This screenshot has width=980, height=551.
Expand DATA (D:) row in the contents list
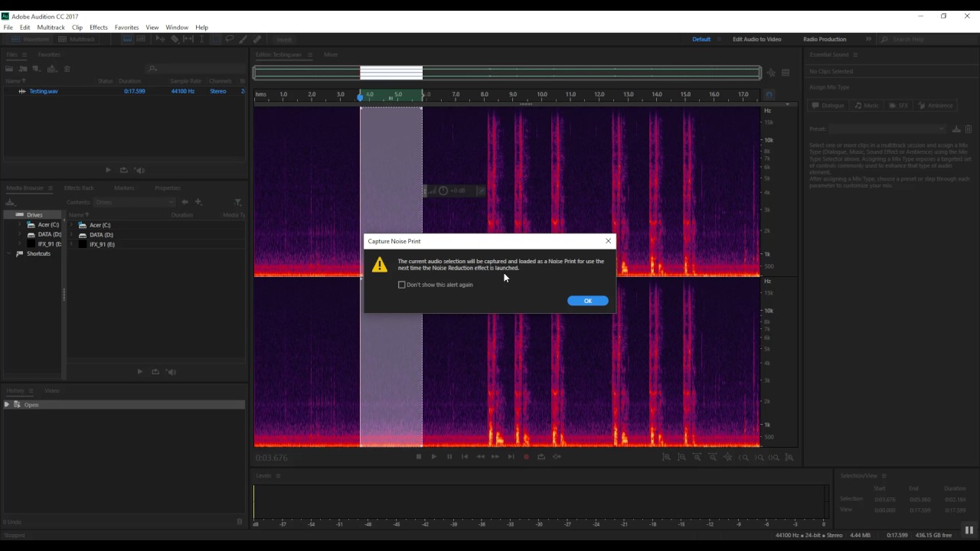(x=71, y=234)
